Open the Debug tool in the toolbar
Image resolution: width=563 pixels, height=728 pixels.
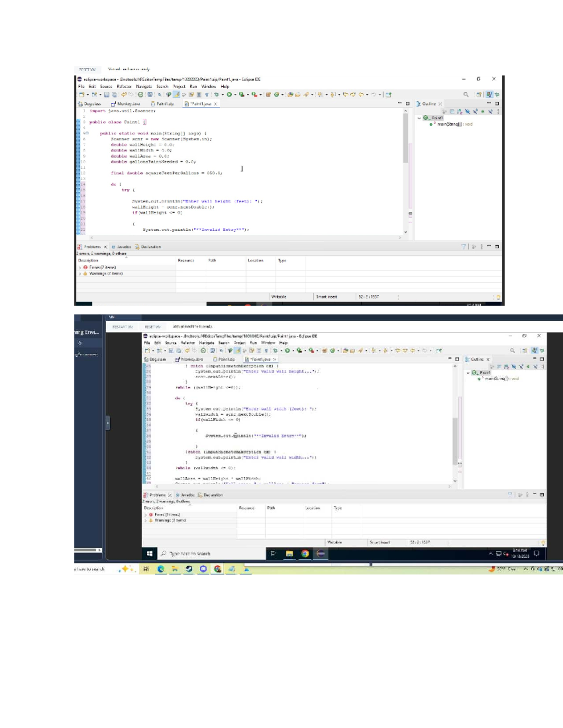(217, 94)
